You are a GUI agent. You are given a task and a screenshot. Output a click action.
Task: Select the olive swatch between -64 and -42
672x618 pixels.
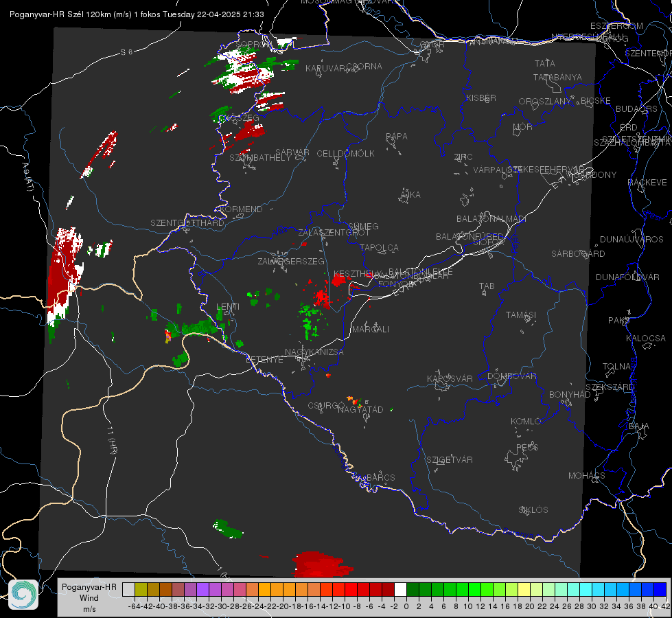[141, 589]
